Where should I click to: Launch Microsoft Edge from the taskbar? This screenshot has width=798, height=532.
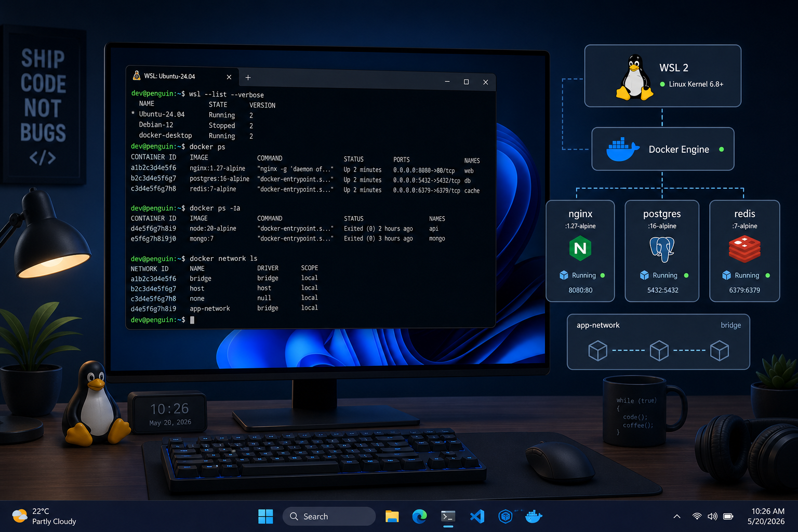tap(419, 516)
